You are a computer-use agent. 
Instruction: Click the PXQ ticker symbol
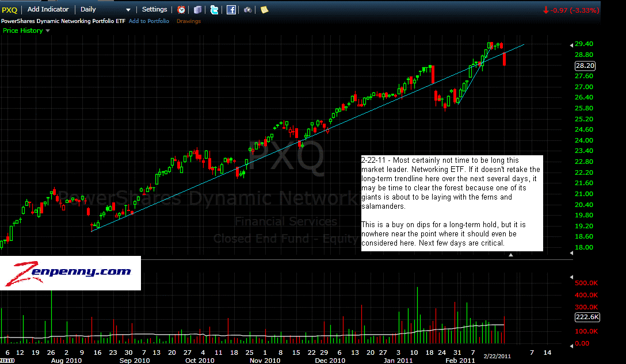[10, 10]
